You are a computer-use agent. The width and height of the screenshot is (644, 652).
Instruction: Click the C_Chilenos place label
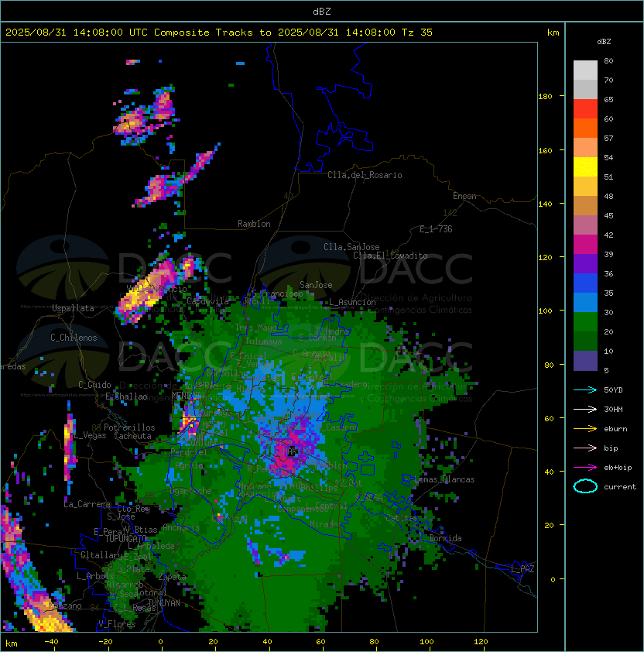point(74,337)
